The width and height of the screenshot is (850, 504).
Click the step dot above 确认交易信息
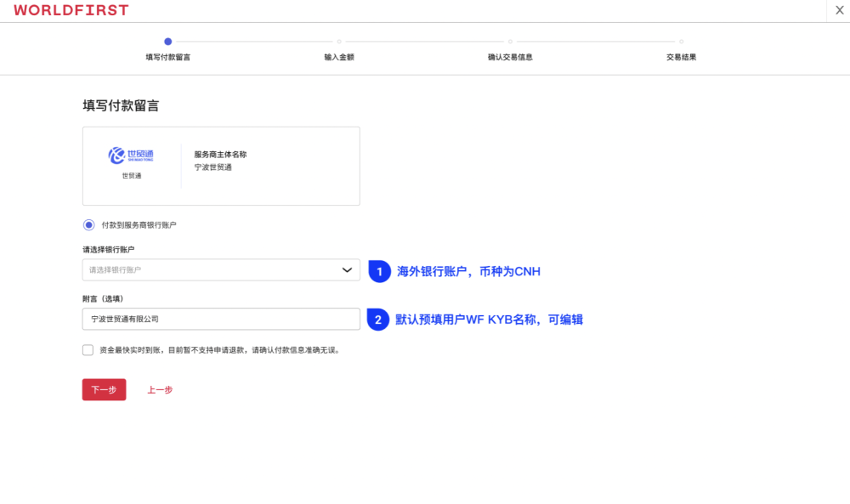(509, 40)
